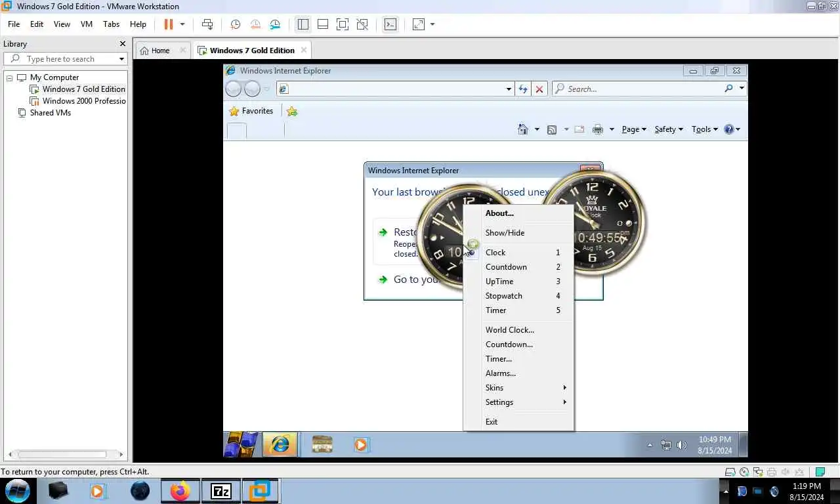Click the Home icon in IE command bar
Viewport: 840px width, 504px height.
click(523, 129)
